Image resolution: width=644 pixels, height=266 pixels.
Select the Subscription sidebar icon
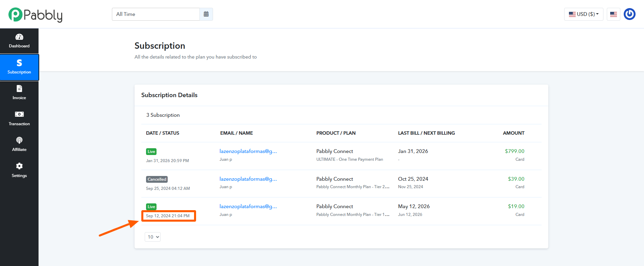[19, 63]
